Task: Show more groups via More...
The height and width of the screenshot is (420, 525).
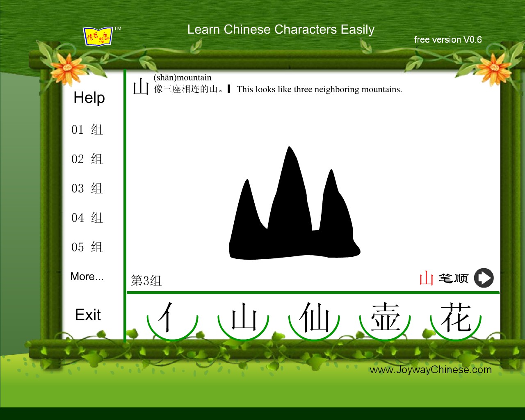Action: [x=87, y=276]
